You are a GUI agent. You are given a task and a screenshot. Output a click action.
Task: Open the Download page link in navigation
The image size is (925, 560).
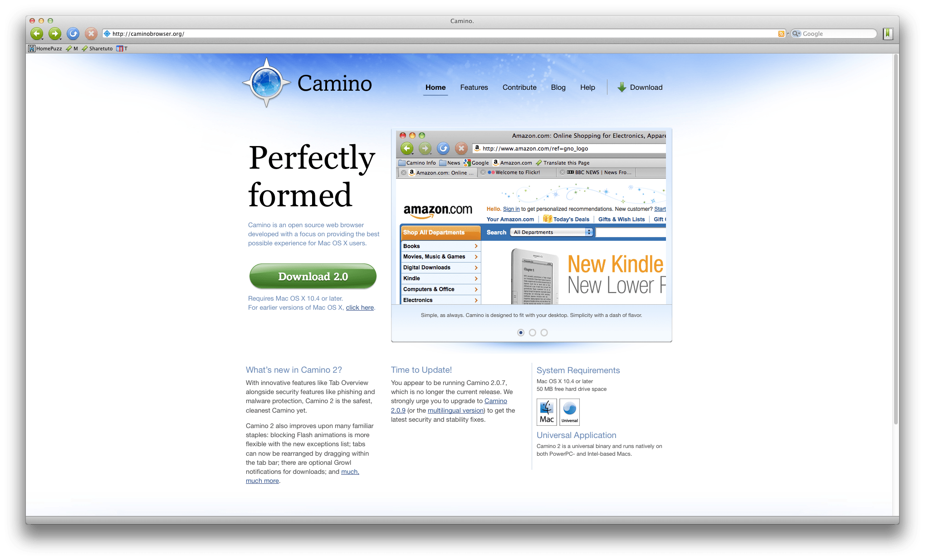pyautogui.click(x=646, y=88)
